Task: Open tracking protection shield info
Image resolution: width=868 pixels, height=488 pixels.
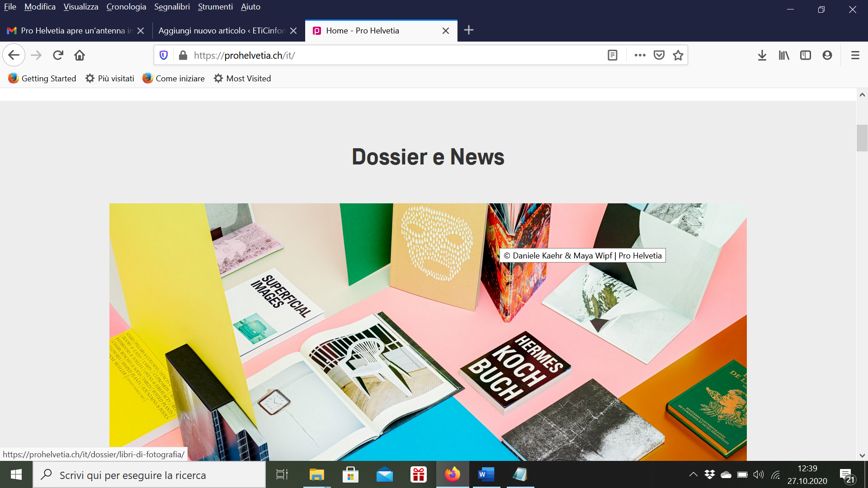Action: [x=164, y=55]
